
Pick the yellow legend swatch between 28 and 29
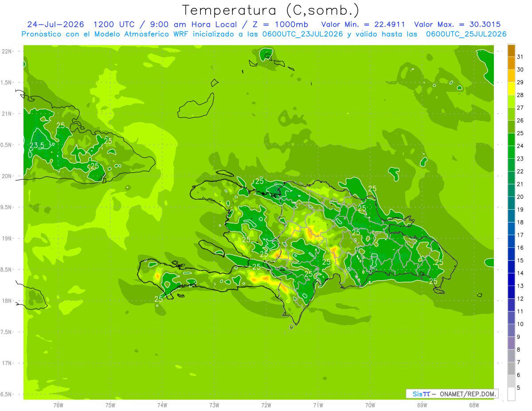[x=511, y=89]
